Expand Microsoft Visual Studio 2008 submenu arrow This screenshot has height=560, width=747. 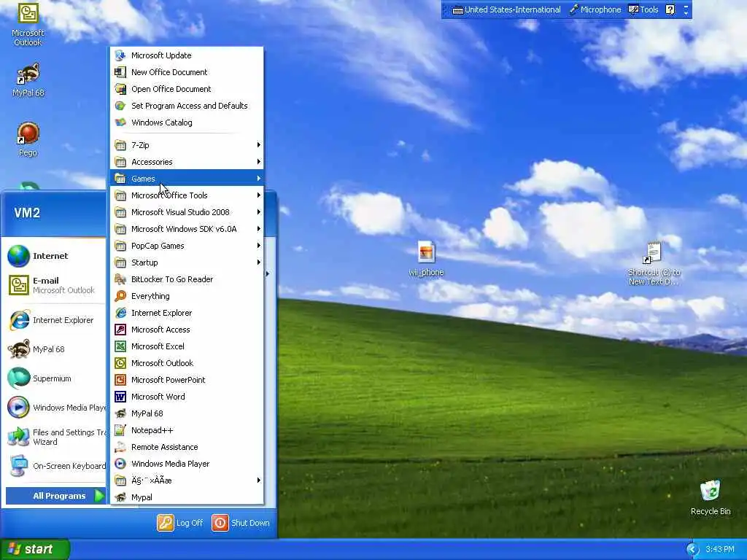259,212
